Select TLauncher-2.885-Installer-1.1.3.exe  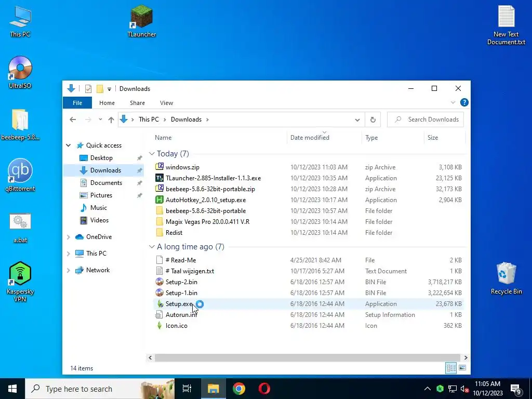point(213,178)
